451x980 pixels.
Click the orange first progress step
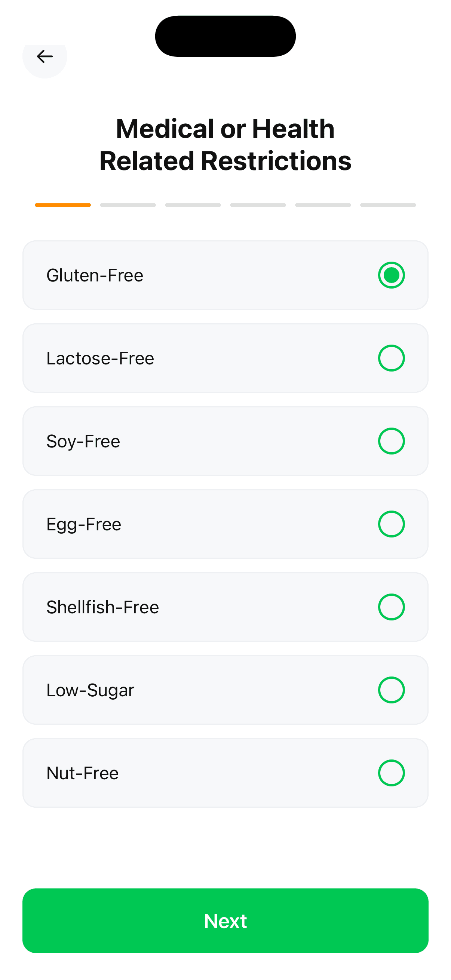(63, 205)
